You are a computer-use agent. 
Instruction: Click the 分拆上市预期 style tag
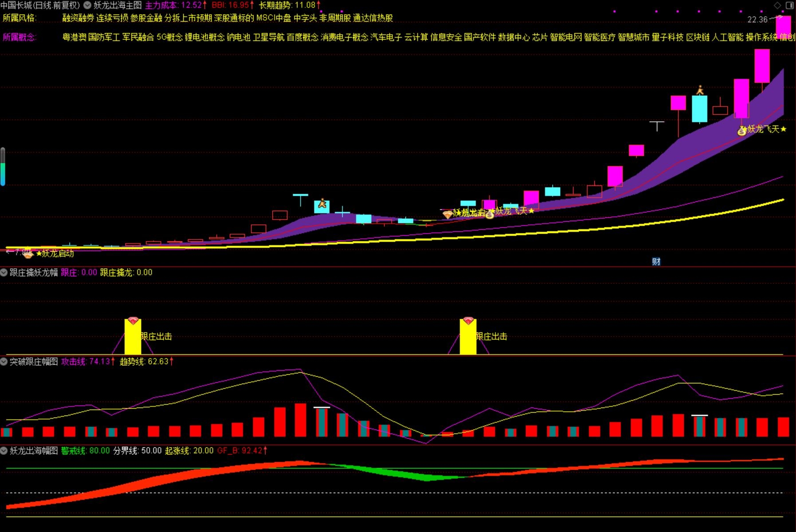click(x=188, y=18)
